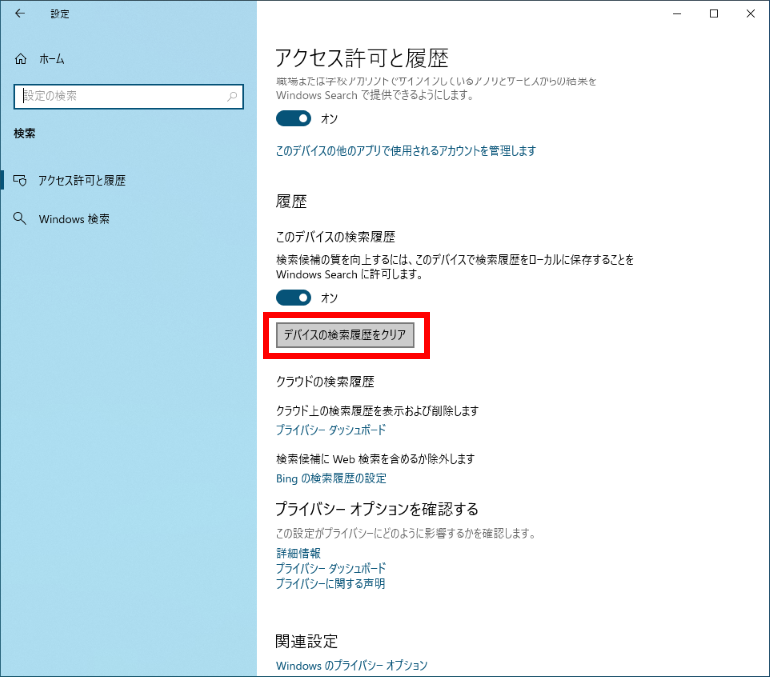The image size is (770, 677).
Task: Click the Bing の検索履歴の設定 link
Action: click(331, 478)
